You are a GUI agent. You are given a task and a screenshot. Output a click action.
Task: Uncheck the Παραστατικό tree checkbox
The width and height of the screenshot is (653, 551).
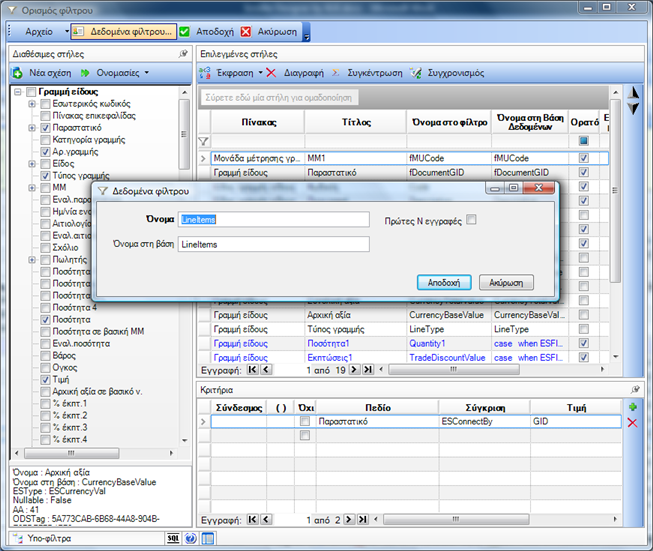45,127
